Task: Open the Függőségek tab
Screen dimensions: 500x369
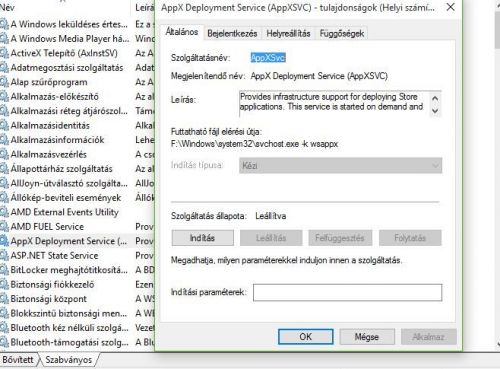Action: [x=342, y=33]
